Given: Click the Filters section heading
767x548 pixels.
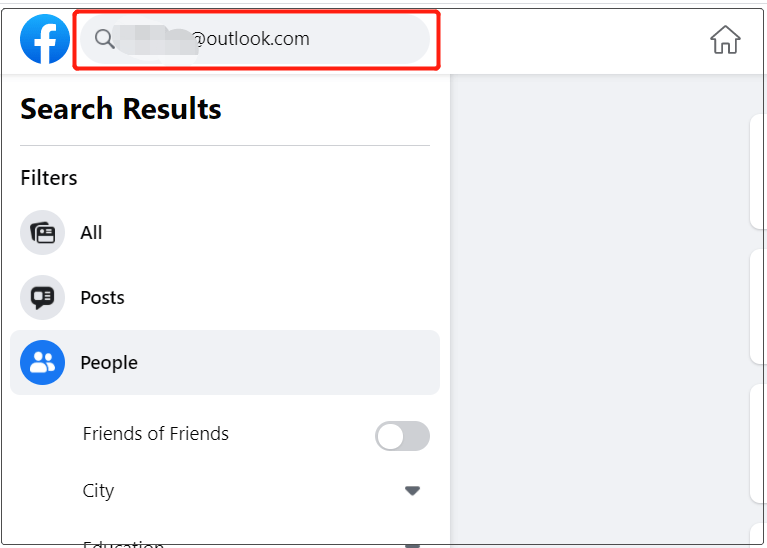Looking at the screenshot, I should point(49,178).
